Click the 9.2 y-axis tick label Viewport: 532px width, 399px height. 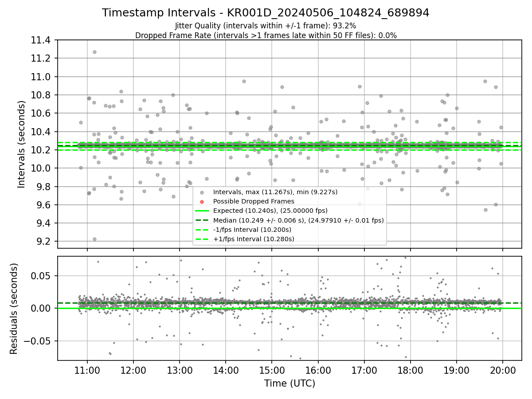point(44,242)
